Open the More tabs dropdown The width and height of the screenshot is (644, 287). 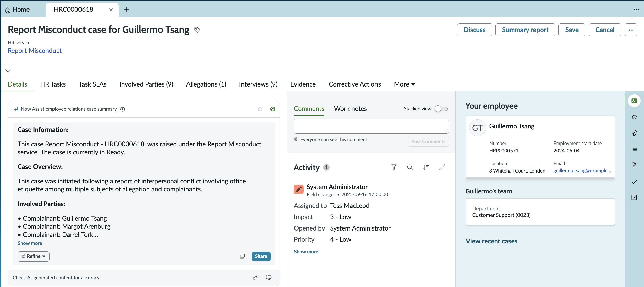pyautogui.click(x=405, y=84)
